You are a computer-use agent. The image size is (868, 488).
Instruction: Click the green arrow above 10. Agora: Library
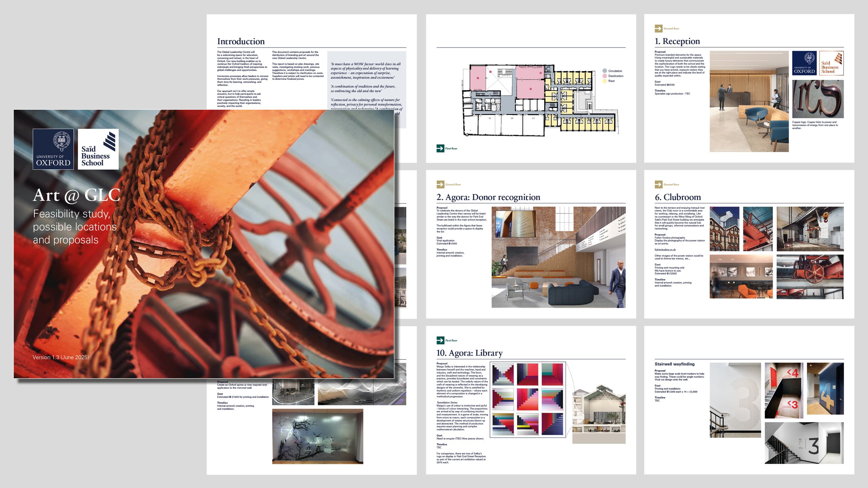440,340
